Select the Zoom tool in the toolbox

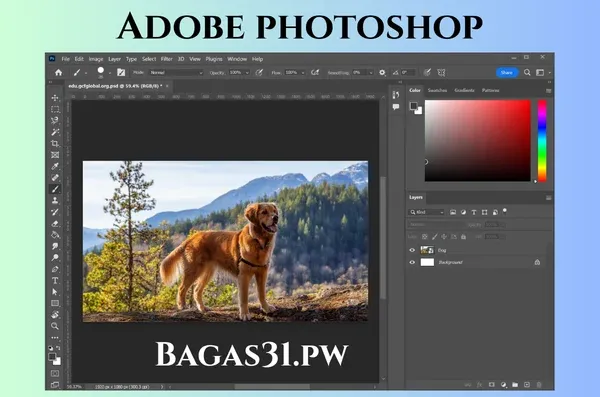pyautogui.click(x=55, y=326)
